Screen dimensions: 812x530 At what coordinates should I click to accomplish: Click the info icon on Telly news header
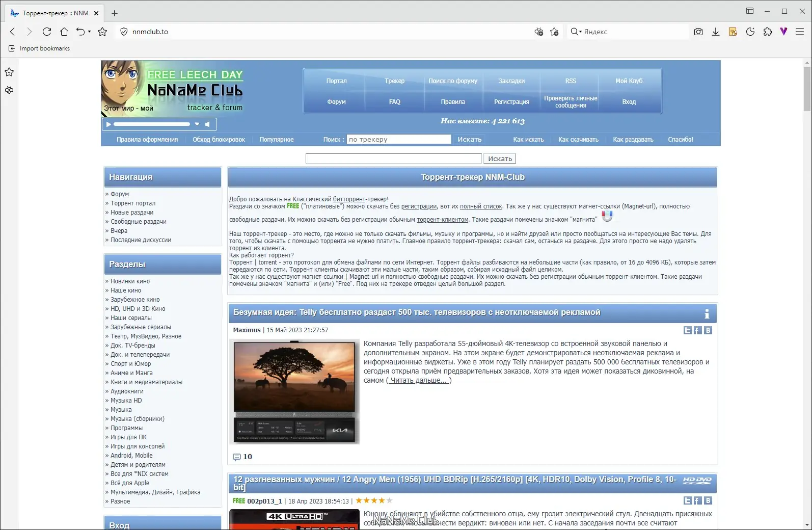click(x=707, y=313)
